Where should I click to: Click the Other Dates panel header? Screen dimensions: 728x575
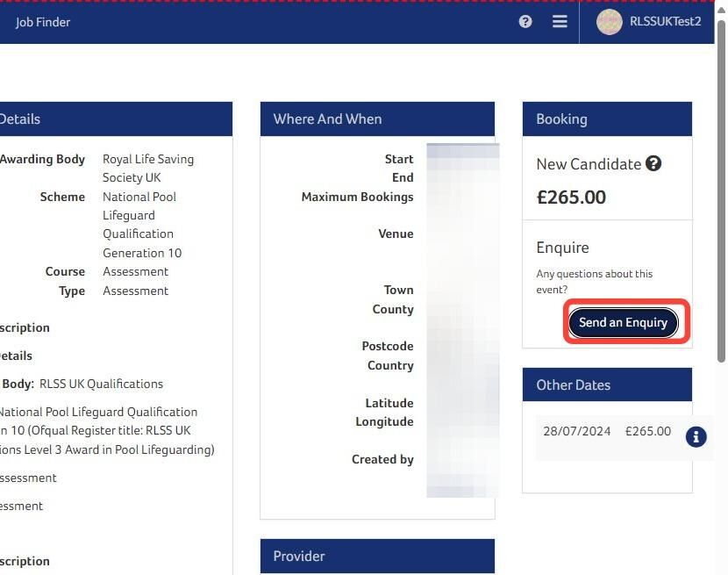tap(607, 385)
